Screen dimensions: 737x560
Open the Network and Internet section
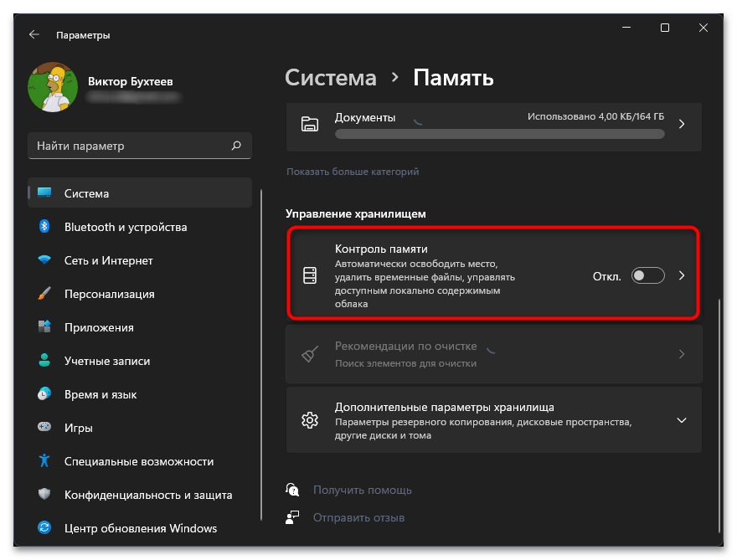click(x=109, y=260)
